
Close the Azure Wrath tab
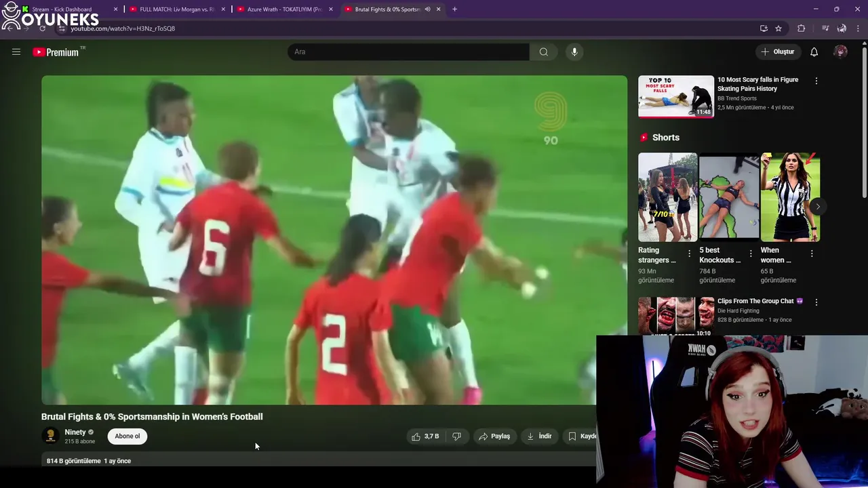click(x=330, y=9)
